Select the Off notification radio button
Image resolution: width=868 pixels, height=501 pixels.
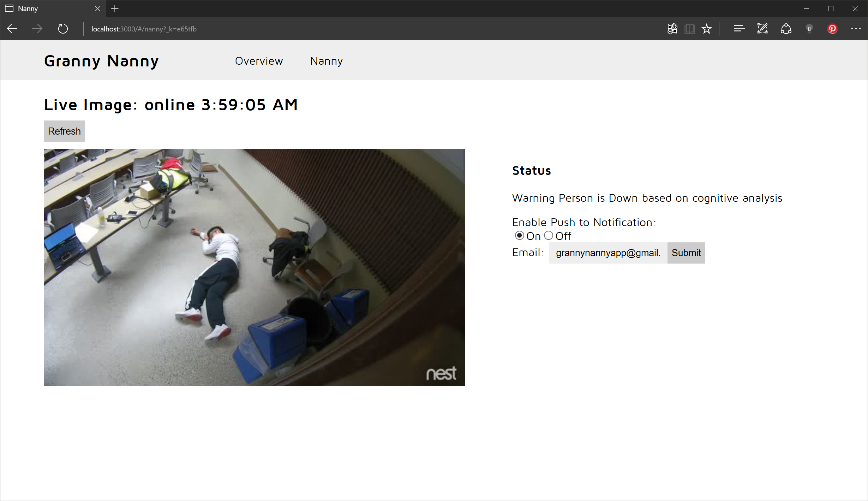[548, 235]
